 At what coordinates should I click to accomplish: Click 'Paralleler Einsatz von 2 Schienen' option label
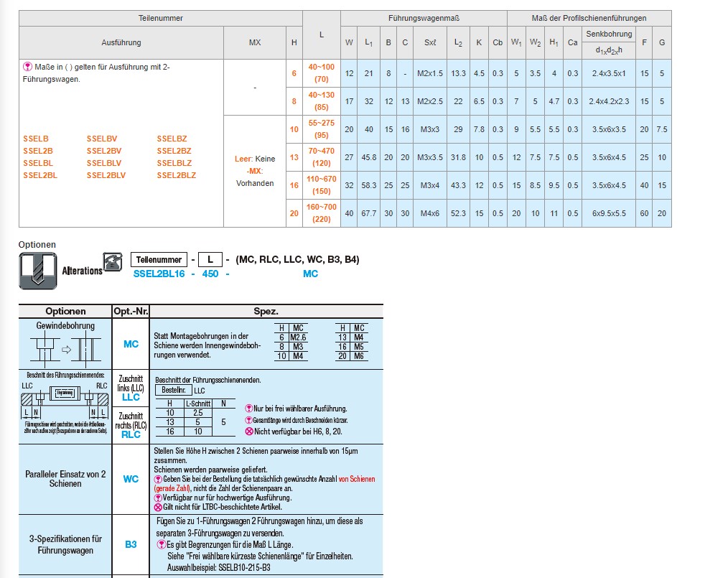tap(65, 479)
